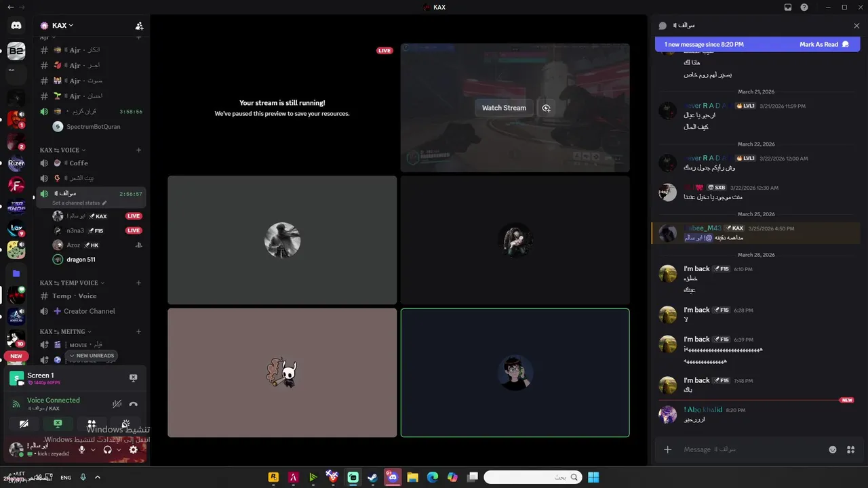Open Microsoft Edge from taskbar
This screenshot has height=488, width=868.
point(432,477)
